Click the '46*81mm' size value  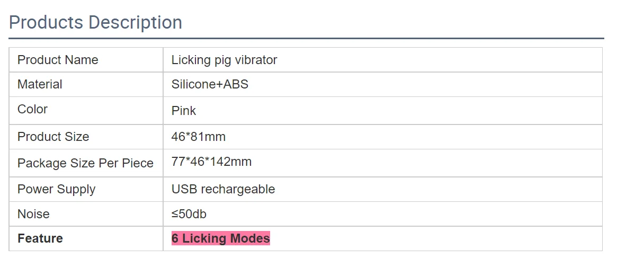(199, 137)
